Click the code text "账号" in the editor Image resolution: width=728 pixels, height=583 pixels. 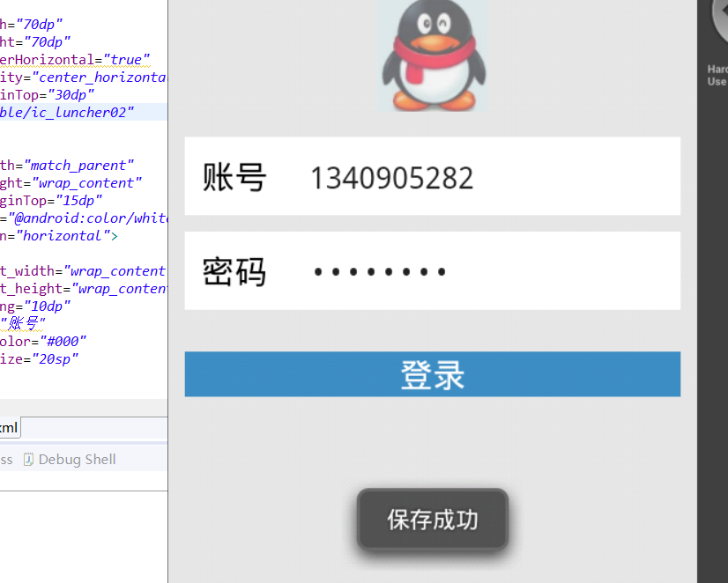23,323
